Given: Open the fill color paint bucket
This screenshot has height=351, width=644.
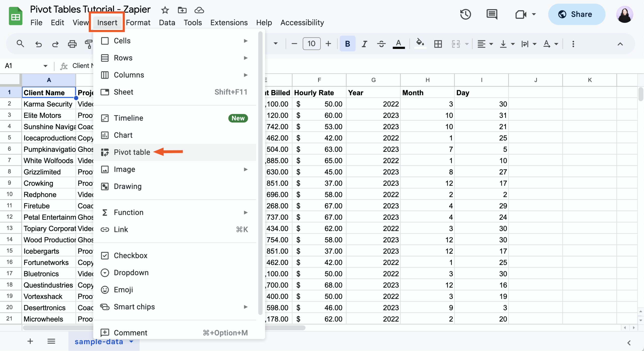Looking at the screenshot, I should coord(420,43).
